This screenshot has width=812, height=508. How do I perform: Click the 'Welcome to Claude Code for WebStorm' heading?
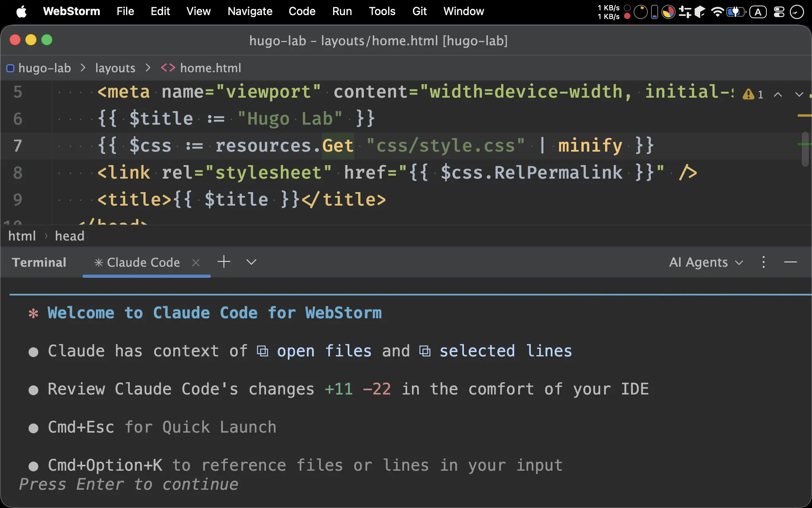coord(214,313)
